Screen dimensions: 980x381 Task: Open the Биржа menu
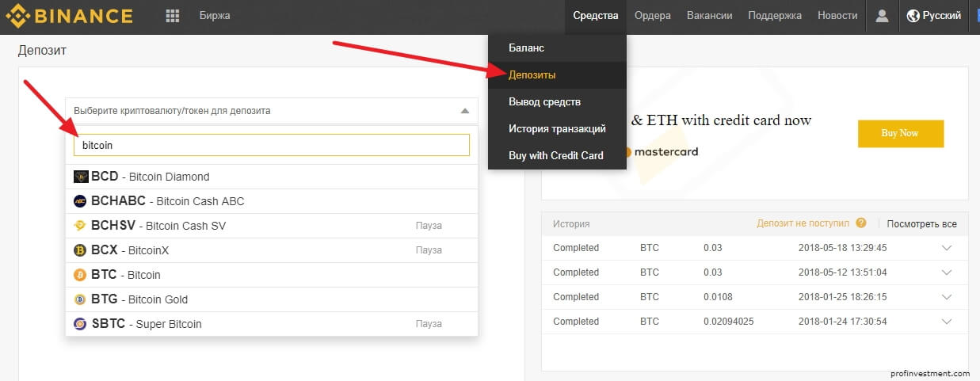(214, 15)
